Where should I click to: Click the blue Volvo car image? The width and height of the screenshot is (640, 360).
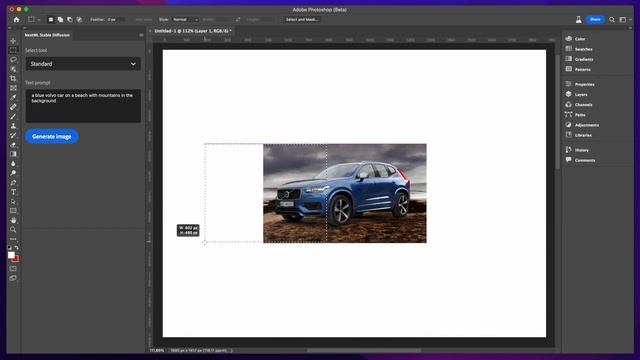[x=345, y=193]
